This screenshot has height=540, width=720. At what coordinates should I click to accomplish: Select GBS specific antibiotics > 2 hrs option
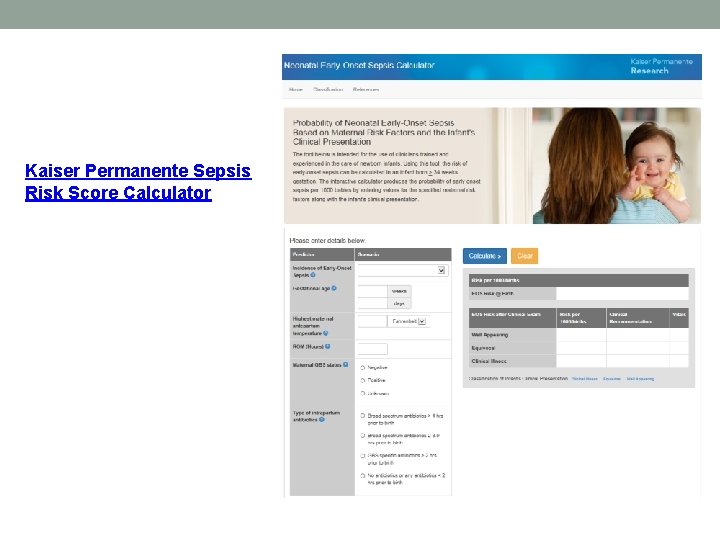(363, 456)
